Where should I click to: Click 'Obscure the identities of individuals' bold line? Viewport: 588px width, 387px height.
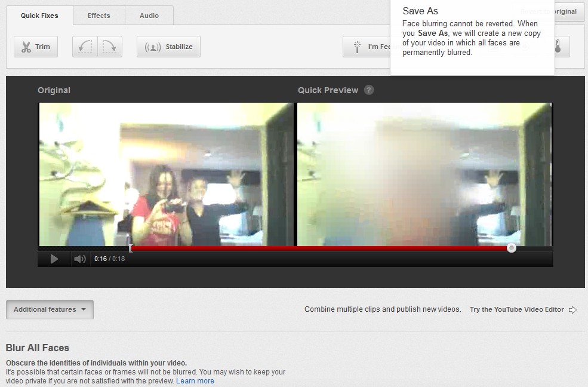click(96, 363)
